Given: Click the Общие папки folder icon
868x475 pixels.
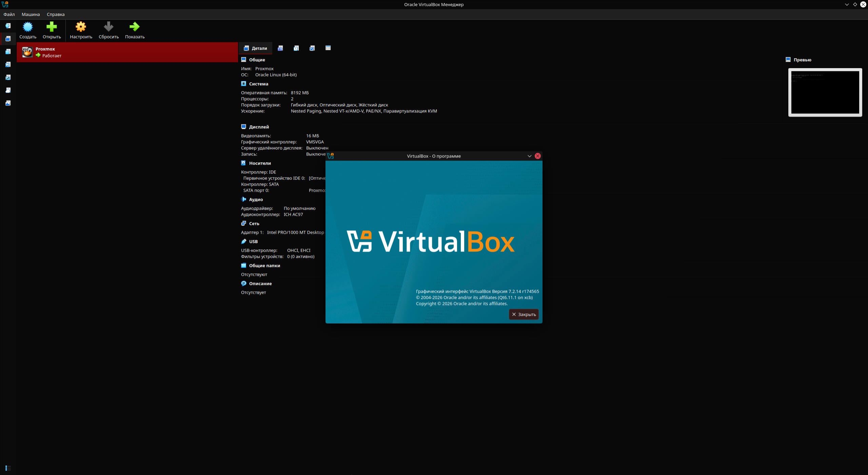Looking at the screenshot, I should point(244,265).
